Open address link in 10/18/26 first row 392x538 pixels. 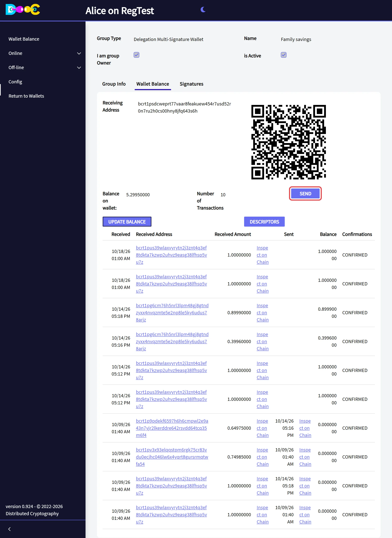tap(171, 255)
